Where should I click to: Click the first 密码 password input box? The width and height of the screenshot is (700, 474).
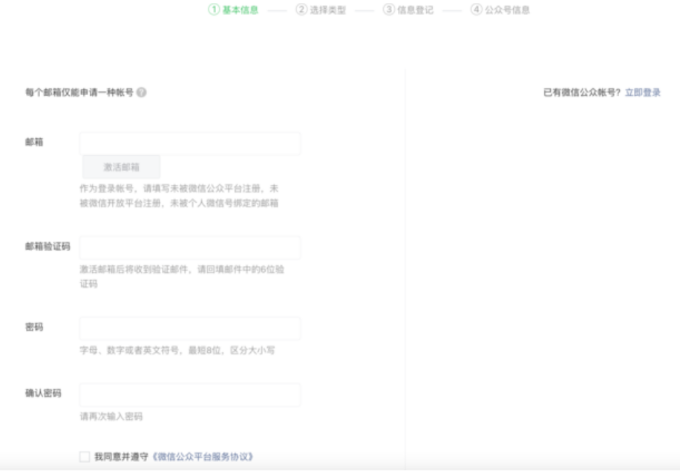click(x=190, y=329)
